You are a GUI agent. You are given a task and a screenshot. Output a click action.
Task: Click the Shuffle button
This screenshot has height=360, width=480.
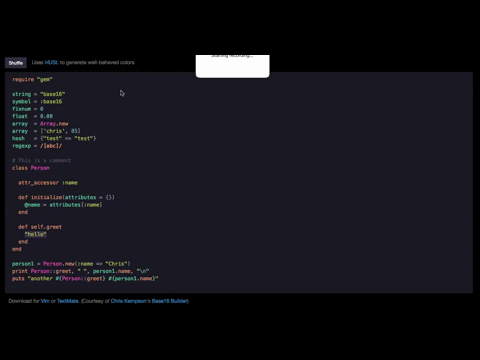pos(16,63)
